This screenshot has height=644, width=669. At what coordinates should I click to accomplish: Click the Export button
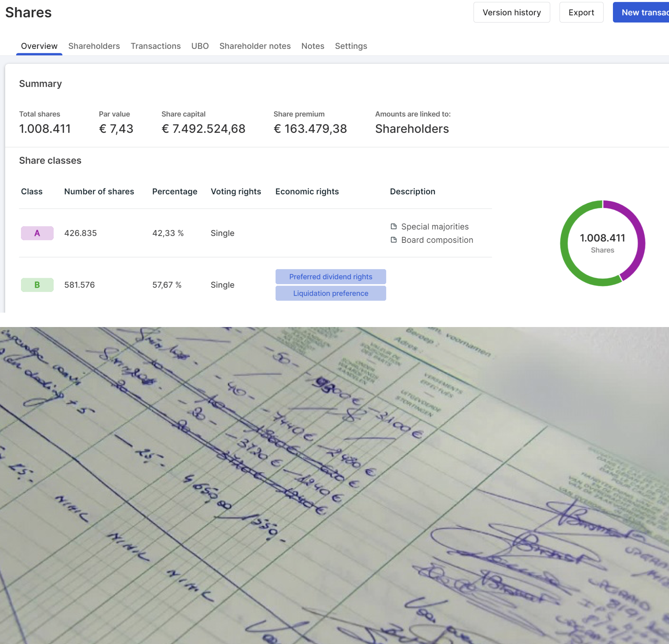point(581,13)
